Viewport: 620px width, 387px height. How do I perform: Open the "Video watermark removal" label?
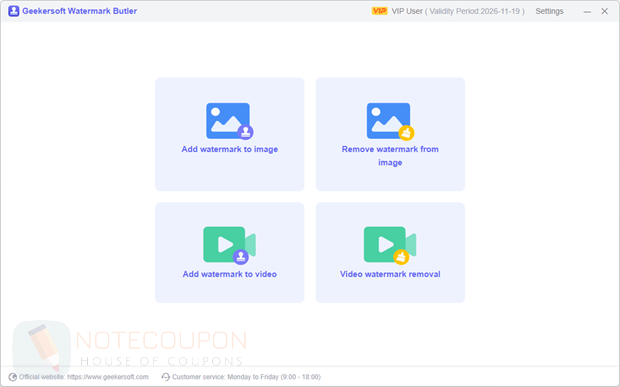pyautogui.click(x=390, y=274)
